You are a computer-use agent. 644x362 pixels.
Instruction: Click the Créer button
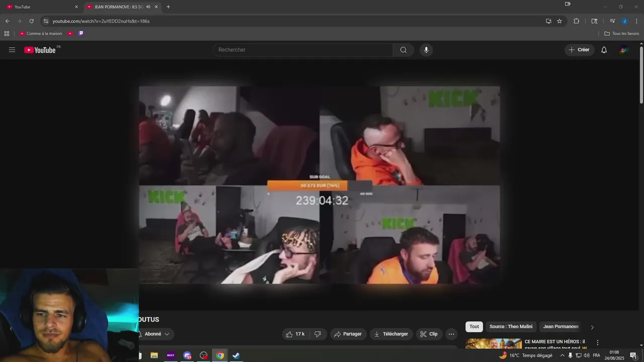pos(579,50)
